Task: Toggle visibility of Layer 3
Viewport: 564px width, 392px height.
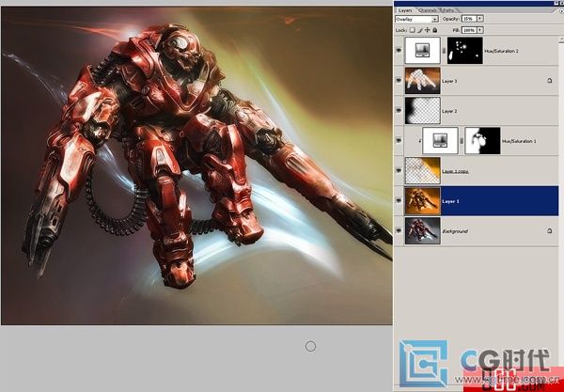Action: [x=399, y=81]
